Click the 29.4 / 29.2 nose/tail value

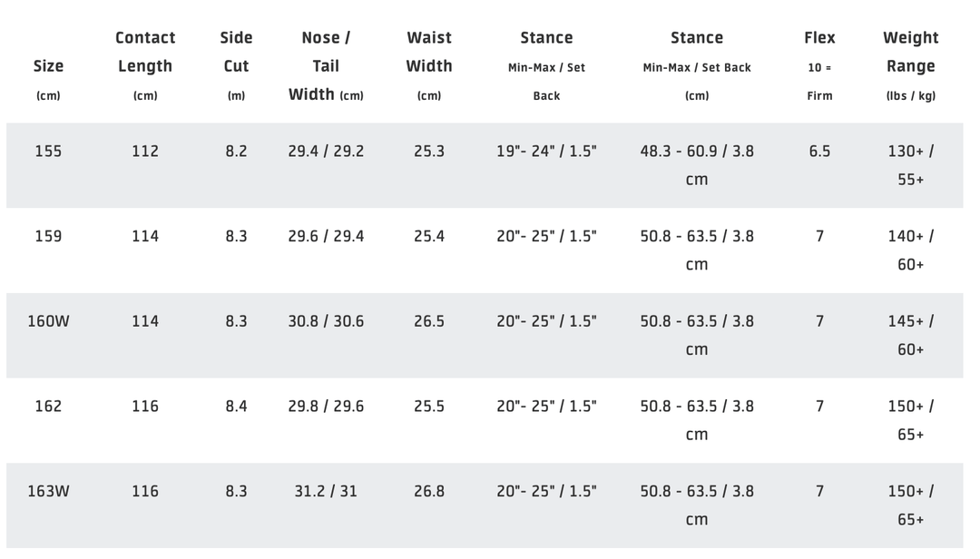click(326, 152)
